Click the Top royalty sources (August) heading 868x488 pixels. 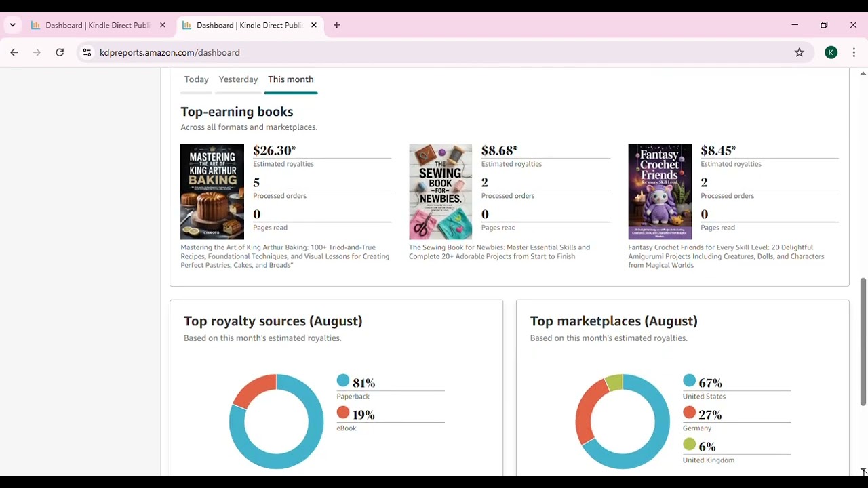(273, 321)
